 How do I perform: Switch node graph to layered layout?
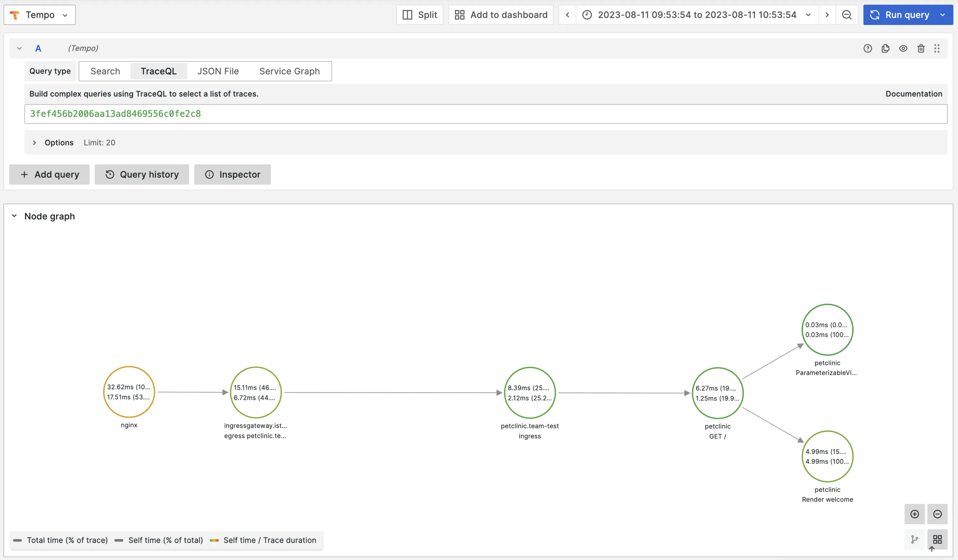point(914,539)
